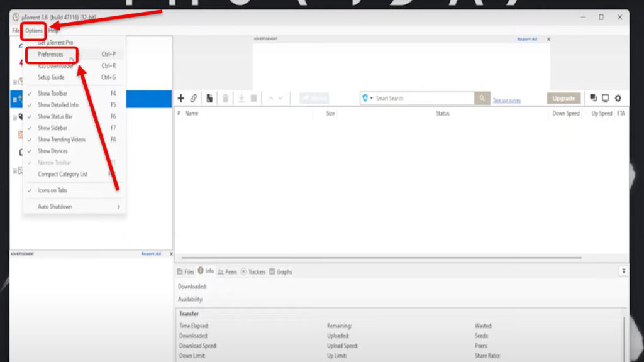Click the greyed Share button in toolbar
The image size is (644, 362).
click(x=314, y=98)
